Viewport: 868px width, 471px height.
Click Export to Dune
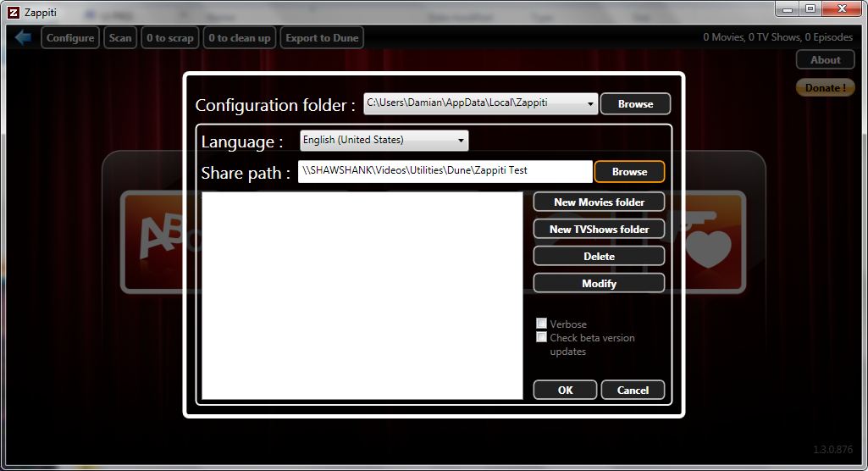(322, 37)
